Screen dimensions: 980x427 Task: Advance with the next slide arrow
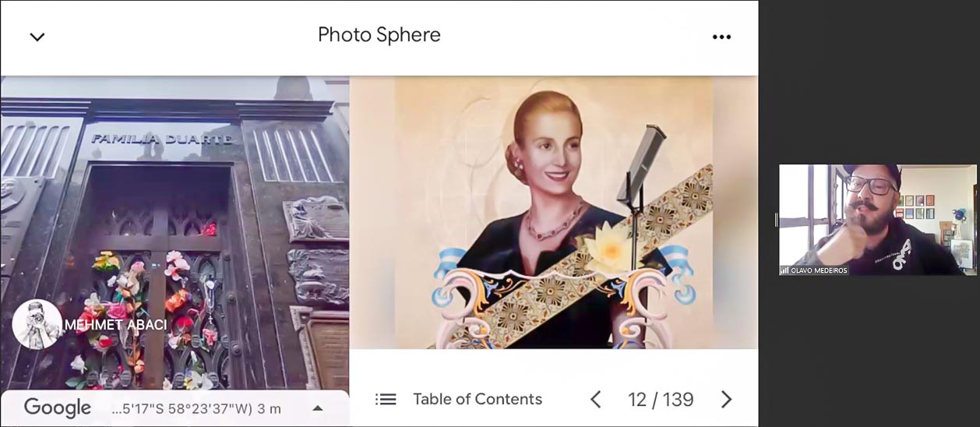pyautogui.click(x=726, y=400)
